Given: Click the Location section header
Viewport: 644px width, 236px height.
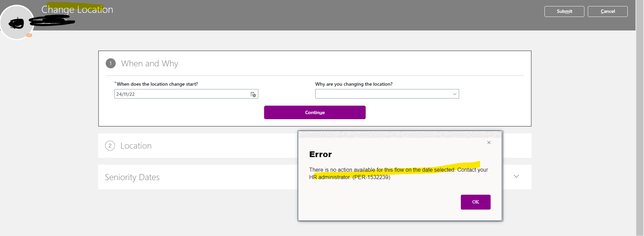Looking at the screenshot, I should pyautogui.click(x=136, y=146).
